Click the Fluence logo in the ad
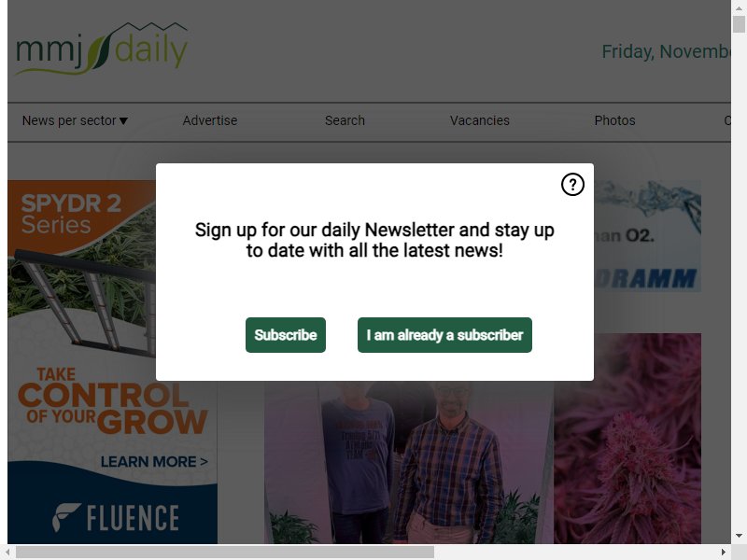Screen dimensions: 747x560 pos(116,518)
